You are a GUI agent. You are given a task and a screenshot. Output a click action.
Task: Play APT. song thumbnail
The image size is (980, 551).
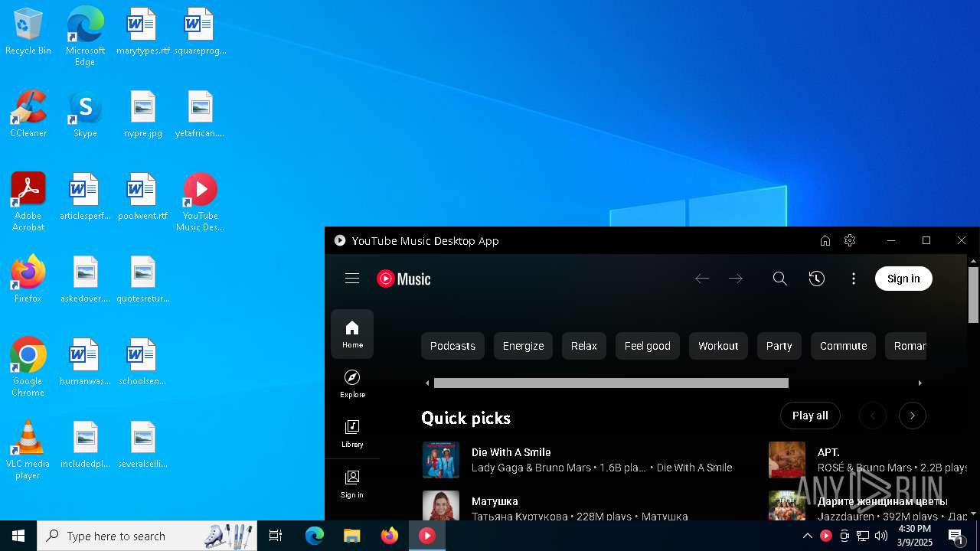(787, 460)
